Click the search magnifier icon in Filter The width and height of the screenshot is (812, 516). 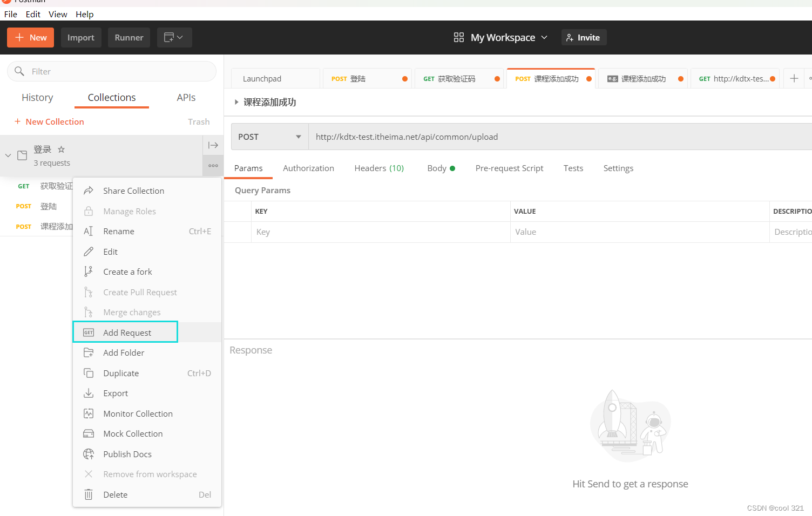[x=19, y=71]
